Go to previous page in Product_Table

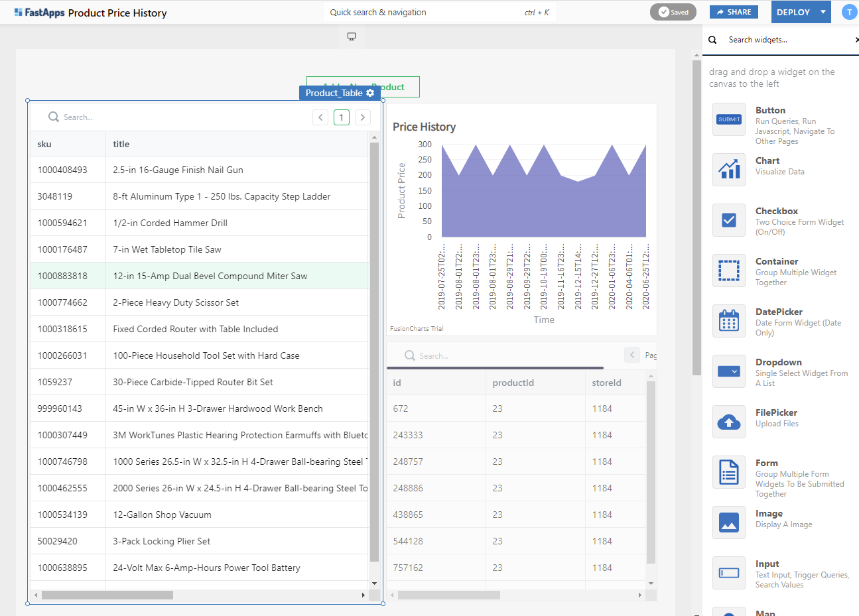coord(320,117)
